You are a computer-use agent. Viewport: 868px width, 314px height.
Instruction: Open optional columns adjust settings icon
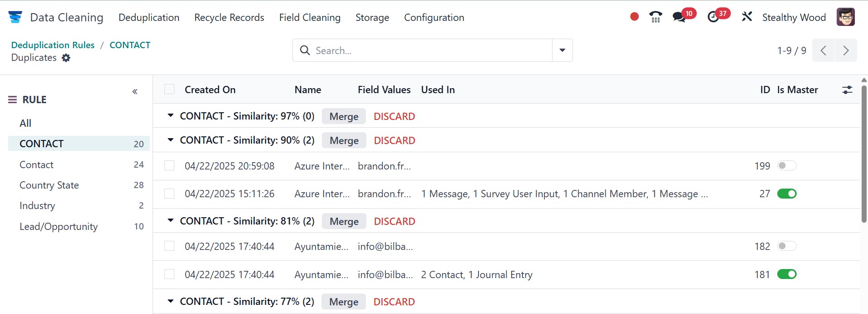847,90
